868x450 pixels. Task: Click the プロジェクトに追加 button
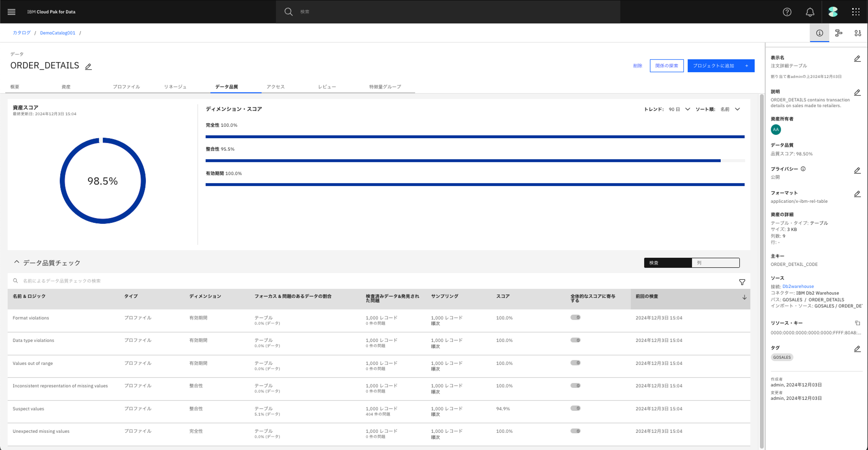pos(720,66)
